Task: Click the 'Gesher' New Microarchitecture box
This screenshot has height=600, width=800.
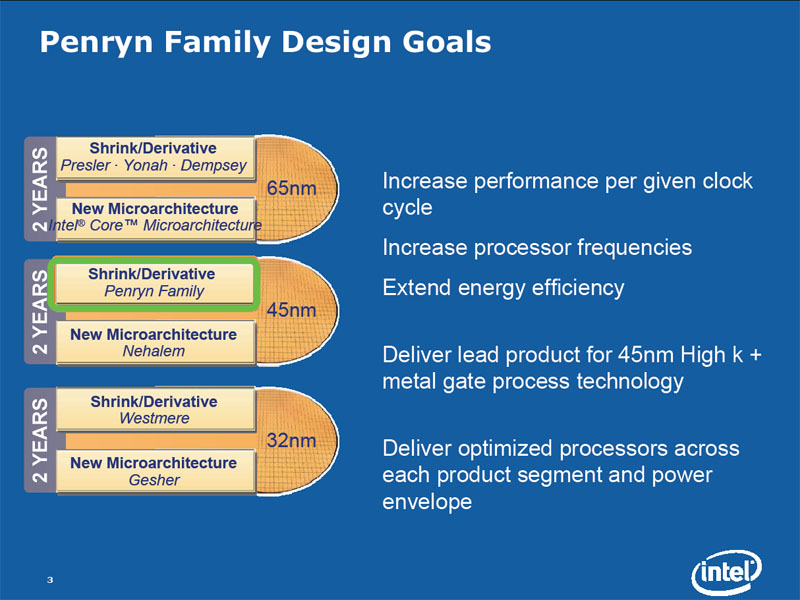Action: point(155,471)
